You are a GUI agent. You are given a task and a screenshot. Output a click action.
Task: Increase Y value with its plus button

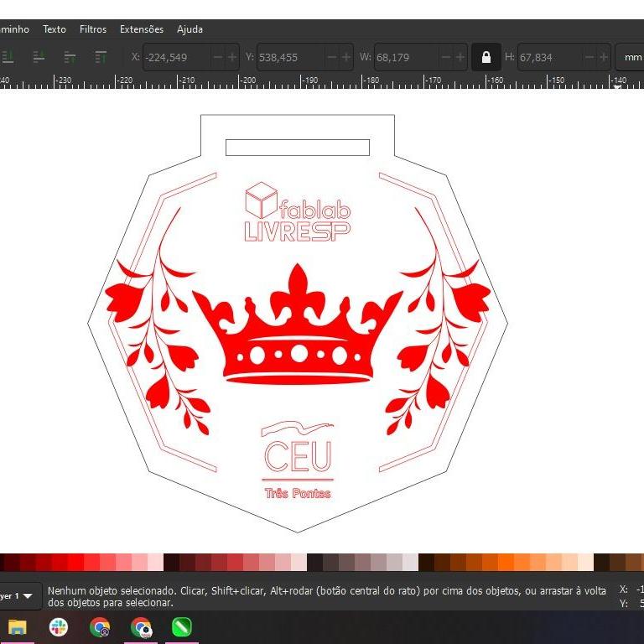(346, 57)
